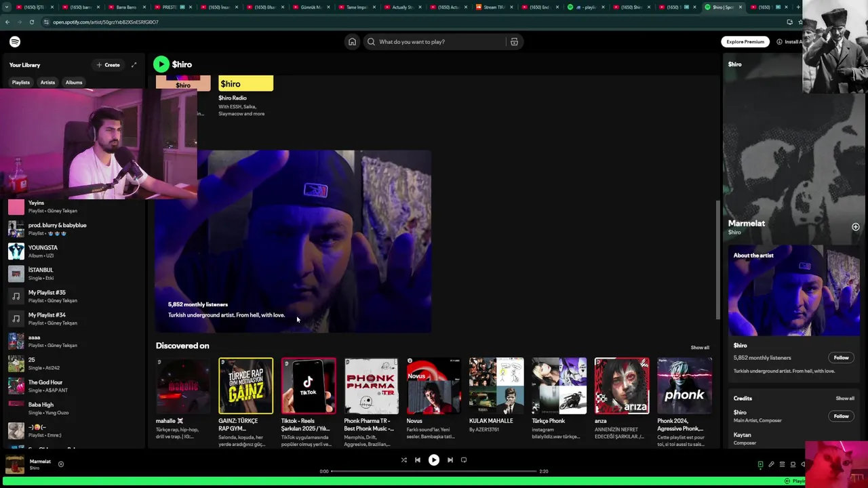Screen dimensions: 868x488
Task: Open Marmelat title in Now Playing panel
Action: (747, 223)
